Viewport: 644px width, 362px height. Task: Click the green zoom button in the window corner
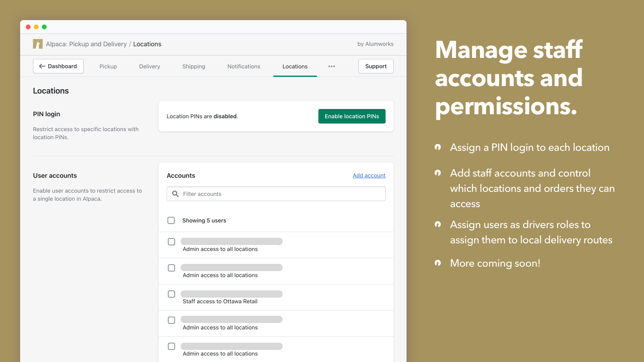pos(44,27)
